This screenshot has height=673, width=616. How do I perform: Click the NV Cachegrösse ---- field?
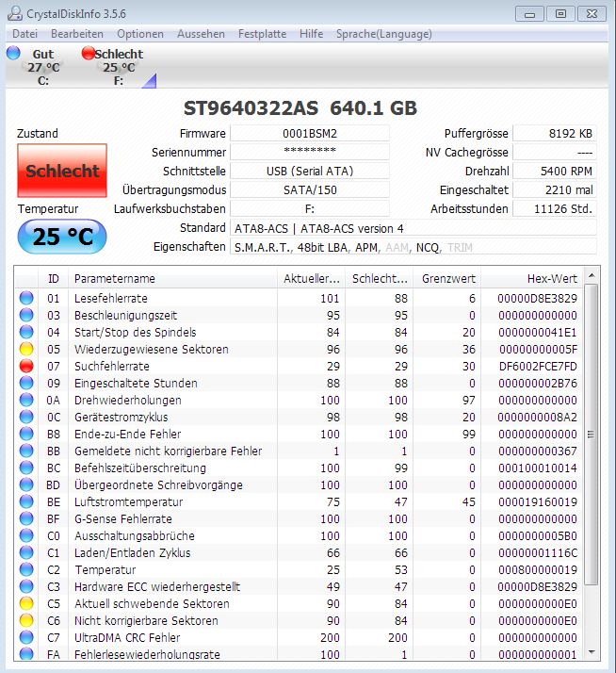[x=555, y=152]
